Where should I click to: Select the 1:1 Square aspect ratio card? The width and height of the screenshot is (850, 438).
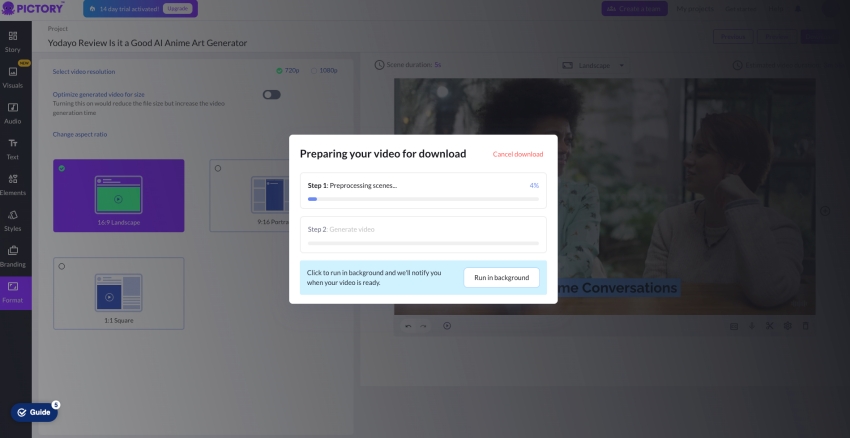[x=119, y=293]
